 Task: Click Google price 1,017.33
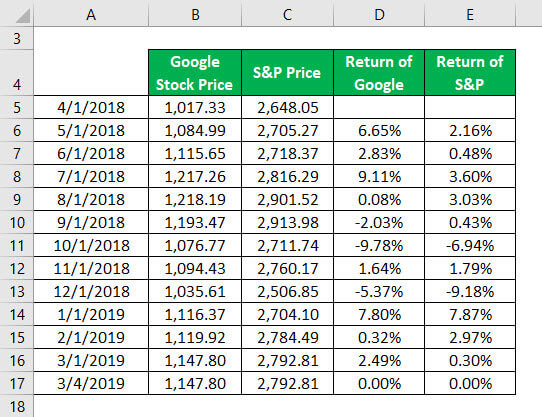point(195,107)
